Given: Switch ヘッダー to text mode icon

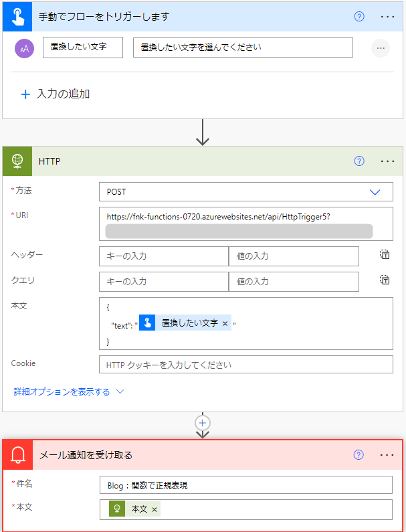Looking at the screenshot, I should [385, 254].
